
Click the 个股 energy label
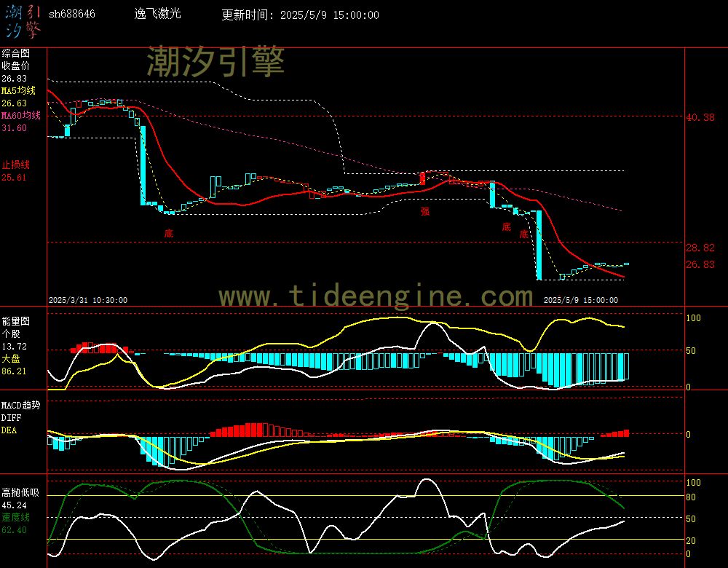tap(11, 334)
